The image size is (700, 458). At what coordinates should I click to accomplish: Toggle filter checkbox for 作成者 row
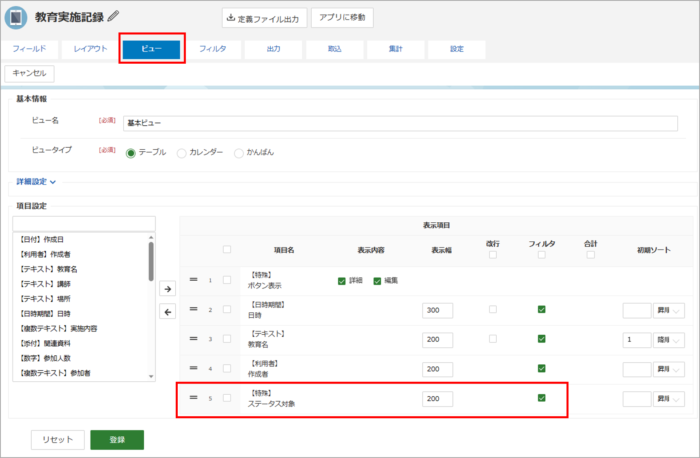[x=542, y=368]
